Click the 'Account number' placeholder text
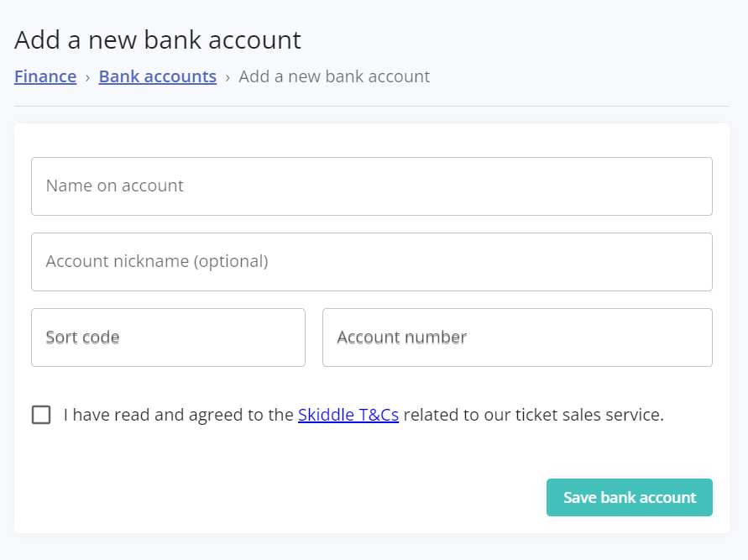This screenshot has height=560, width=748. click(401, 338)
